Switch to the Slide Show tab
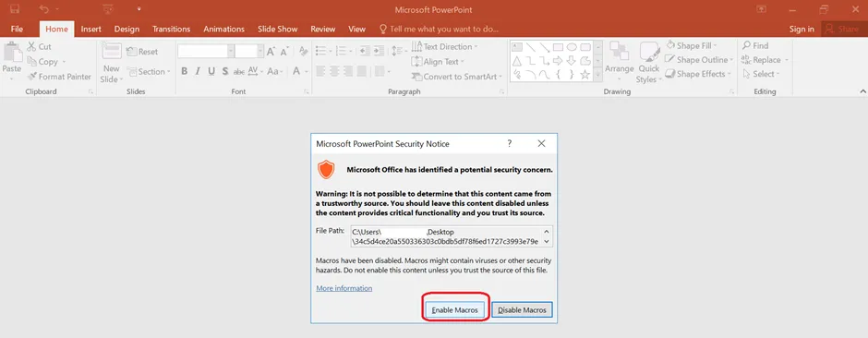868x338 pixels. (277, 29)
